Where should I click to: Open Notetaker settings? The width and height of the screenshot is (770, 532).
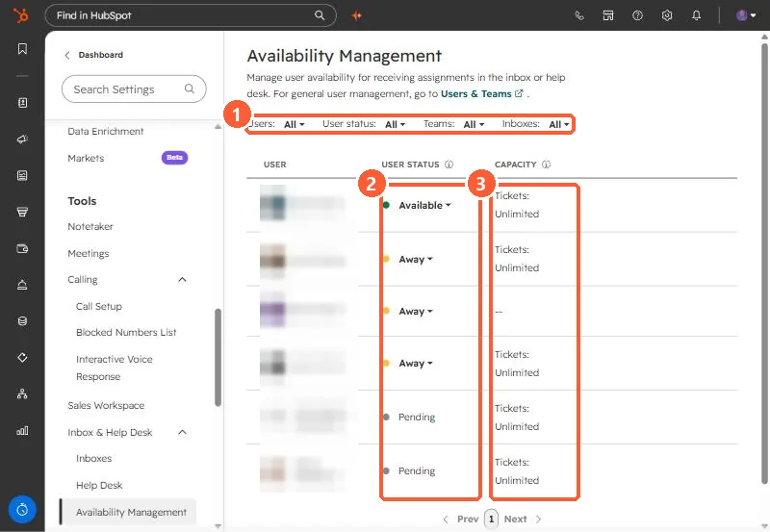pyautogui.click(x=90, y=226)
